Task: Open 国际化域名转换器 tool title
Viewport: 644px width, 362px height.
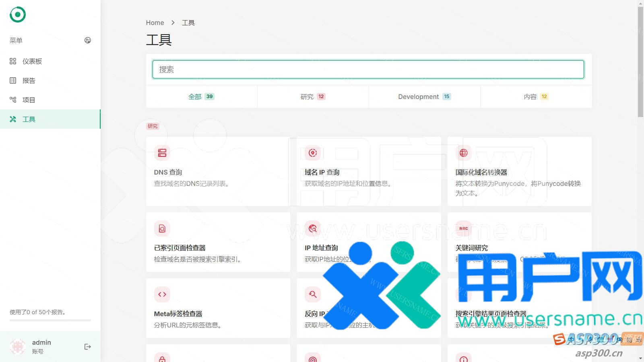Action: [x=481, y=172]
